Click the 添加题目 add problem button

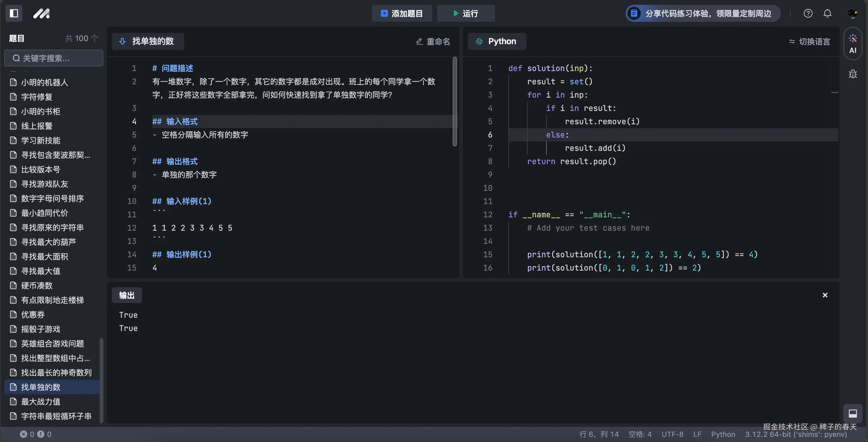(x=402, y=14)
